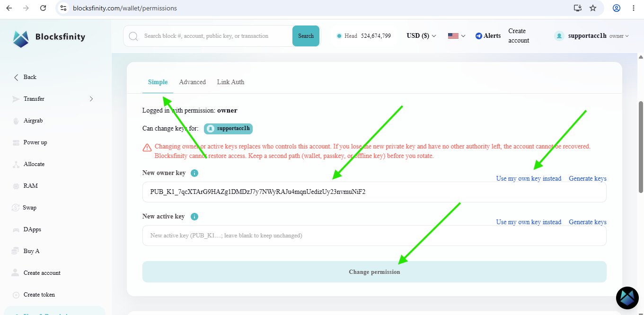Click the Allocate icon in sidebar

pyautogui.click(x=15, y=164)
